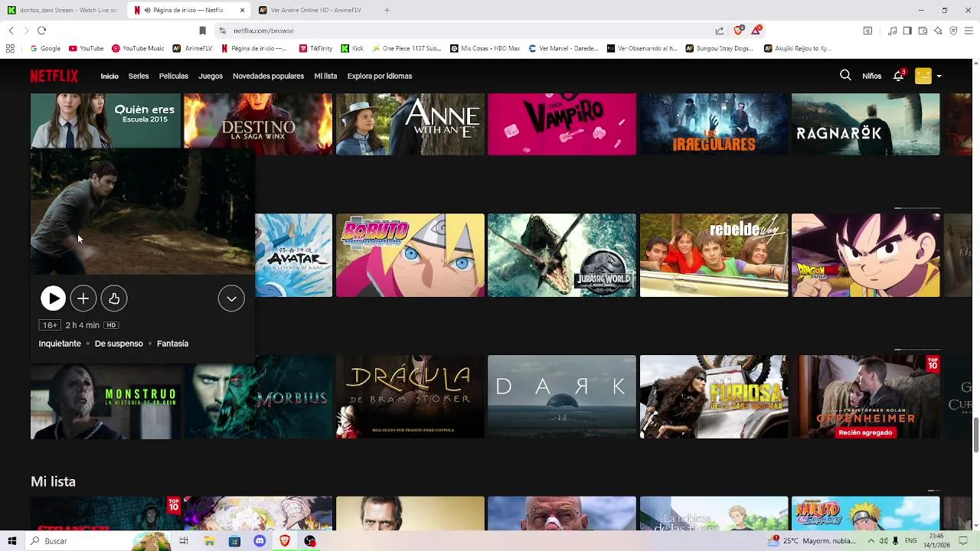Open the yellow profile avatar
The height and width of the screenshot is (551, 980).
pyautogui.click(x=923, y=76)
